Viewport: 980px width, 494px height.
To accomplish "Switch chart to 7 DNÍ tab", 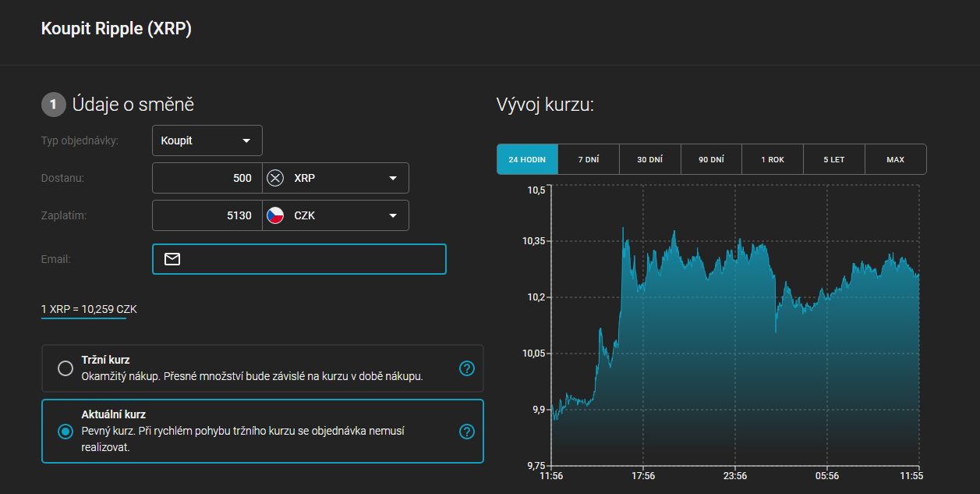I will pyautogui.click(x=589, y=159).
